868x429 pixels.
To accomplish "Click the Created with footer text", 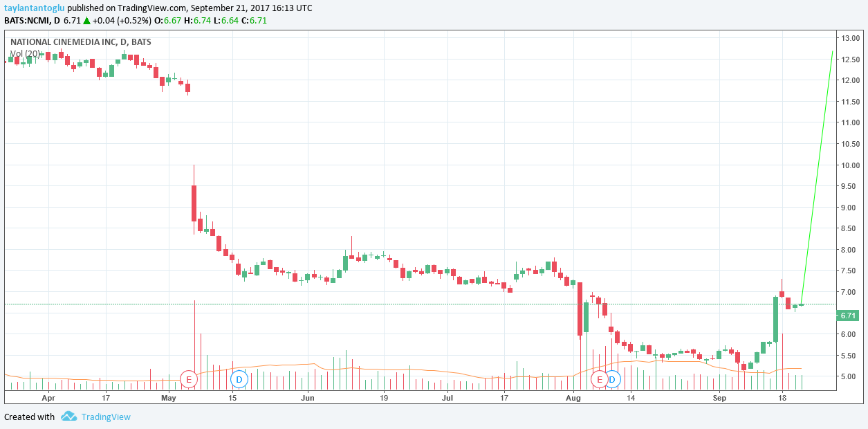I will 30,417.
